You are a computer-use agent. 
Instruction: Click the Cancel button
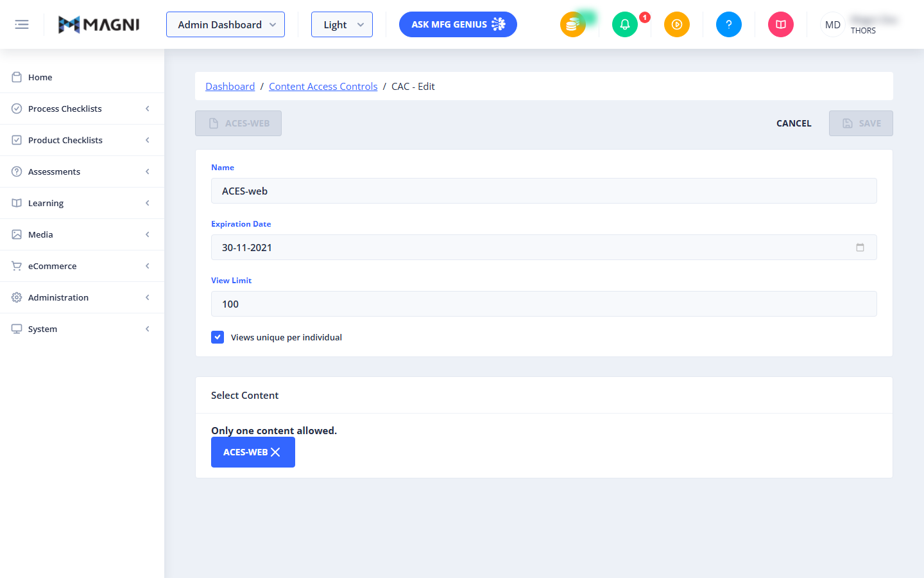[x=794, y=123]
